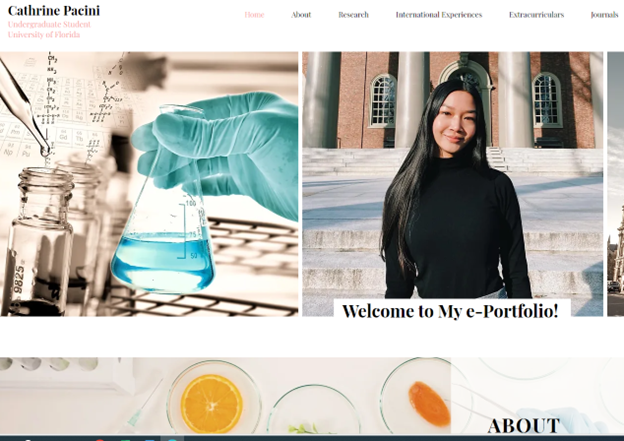The width and height of the screenshot is (624, 441).
Task: Click the highlighted active app in taskbar
Action: 172,439
